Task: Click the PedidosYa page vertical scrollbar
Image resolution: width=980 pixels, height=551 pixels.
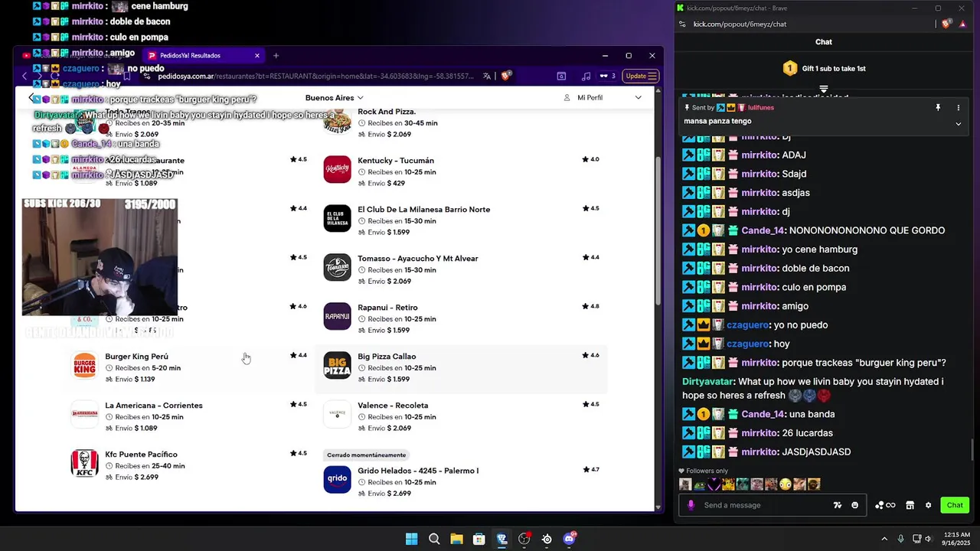Action: coord(658,230)
